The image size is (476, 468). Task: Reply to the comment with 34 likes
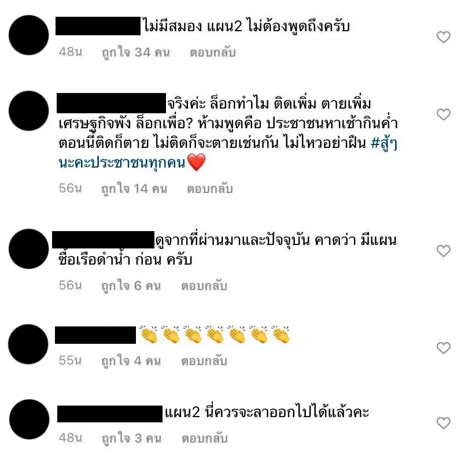212,53
